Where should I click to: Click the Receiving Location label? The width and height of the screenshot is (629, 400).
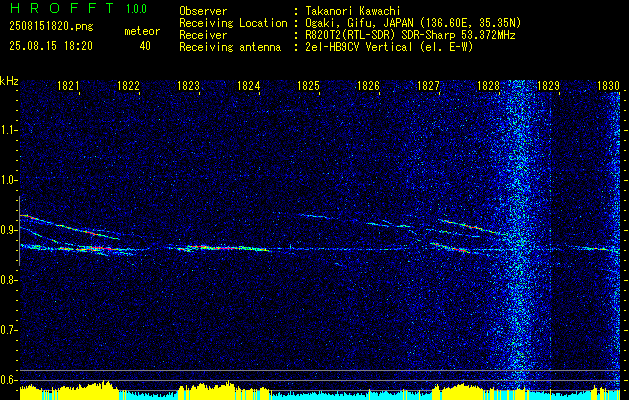coord(233,23)
